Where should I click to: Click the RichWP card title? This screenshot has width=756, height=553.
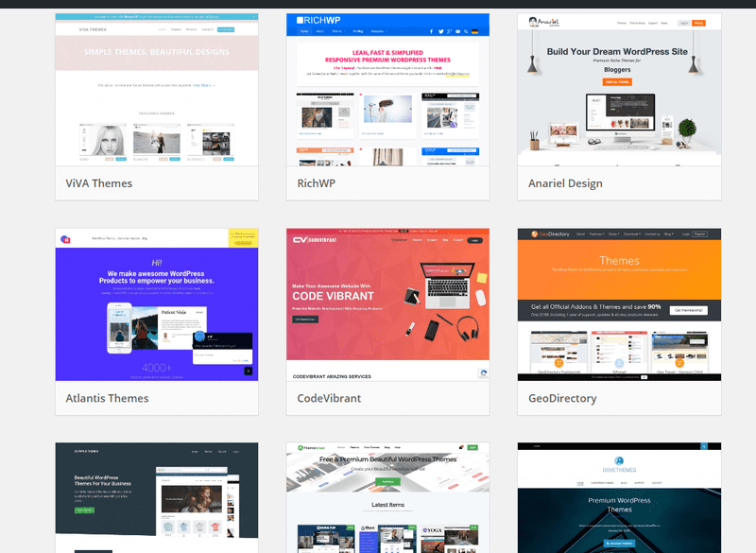point(317,183)
